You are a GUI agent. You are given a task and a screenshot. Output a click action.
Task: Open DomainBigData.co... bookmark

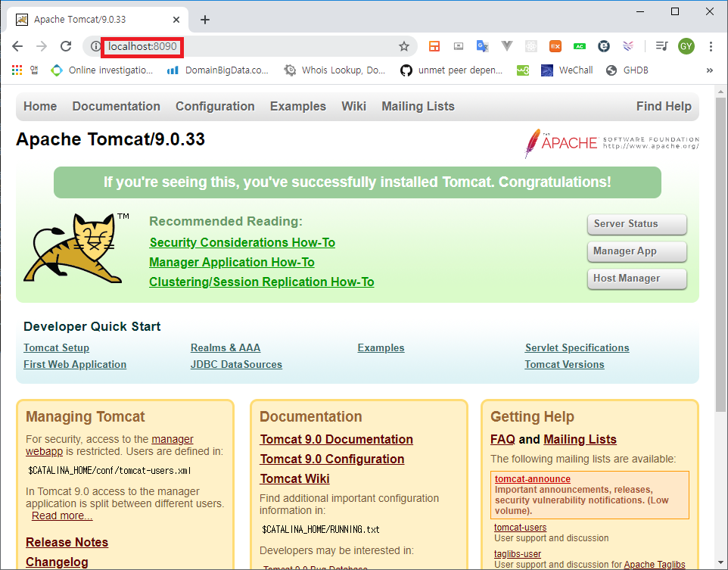tap(218, 70)
